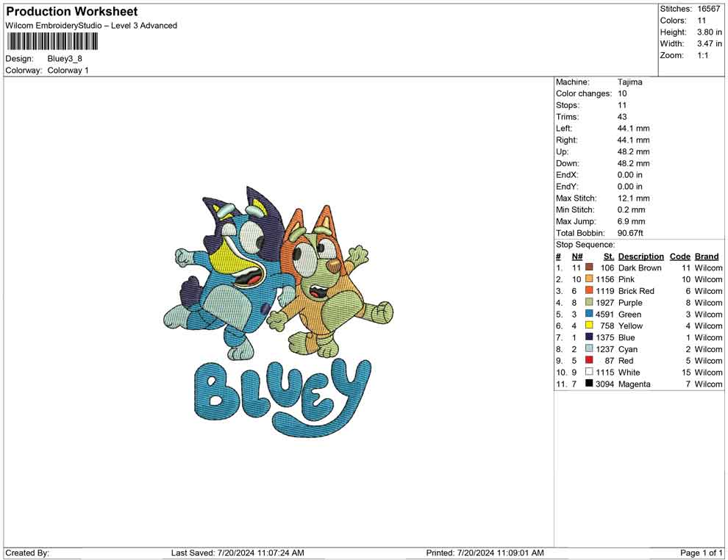Click the Brick Red color swatch
This screenshot has width=728, height=560.
pyautogui.click(x=589, y=290)
